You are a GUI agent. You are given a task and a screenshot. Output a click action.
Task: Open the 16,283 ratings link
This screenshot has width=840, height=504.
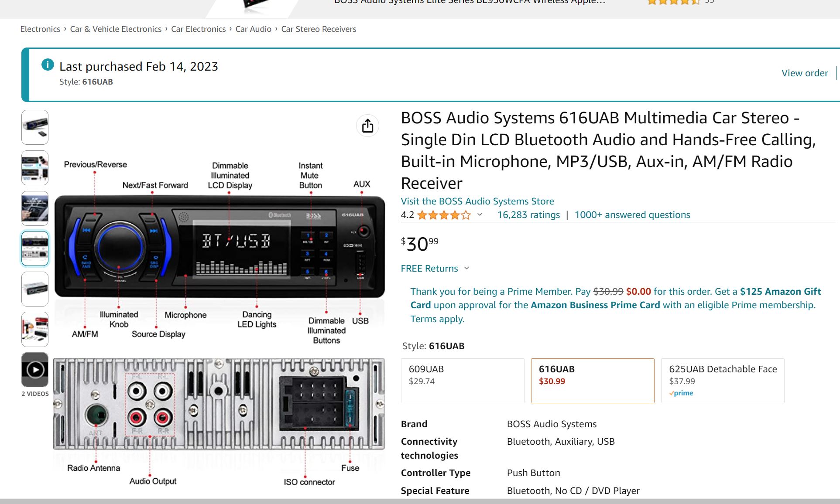[x=528, y=215]
